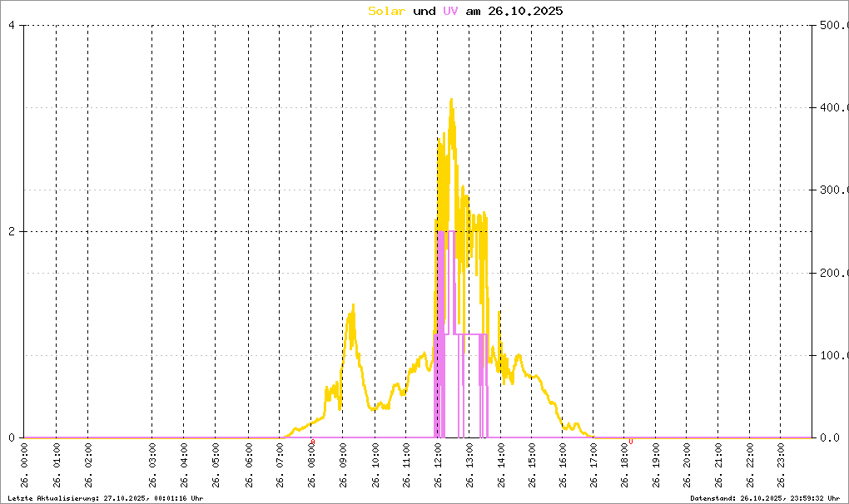Click the "Datenstand" timestamp in the footer
Viewport: 849px width, 504px height.
tap(765, 497)
